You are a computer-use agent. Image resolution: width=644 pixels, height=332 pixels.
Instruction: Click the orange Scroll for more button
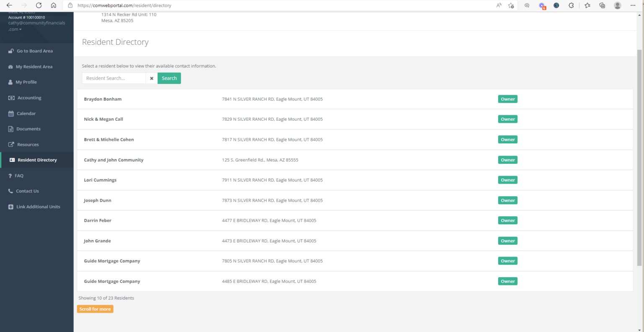tap(95, 309)
